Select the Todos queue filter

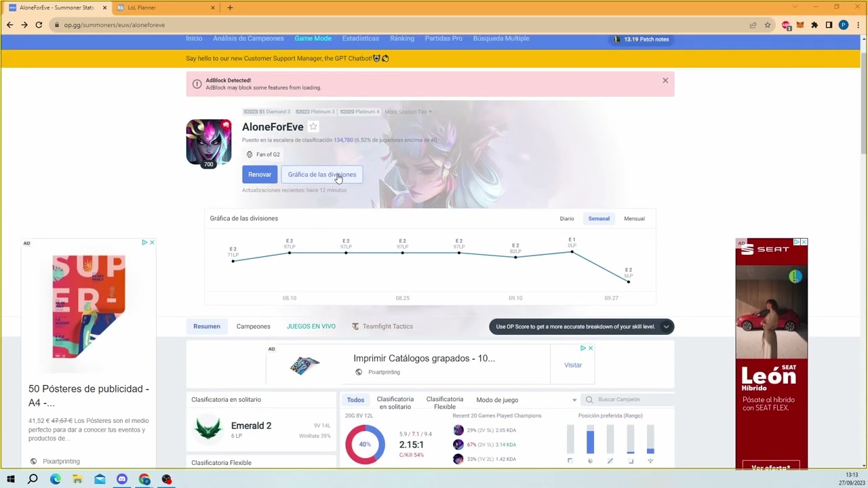pyautogui.click(x=355, y=400)
